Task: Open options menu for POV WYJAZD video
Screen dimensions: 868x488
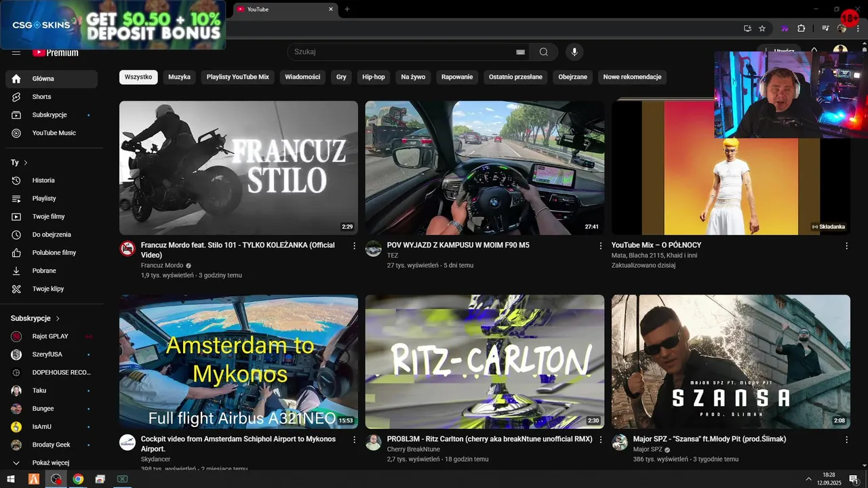Action: click(600, 246)
